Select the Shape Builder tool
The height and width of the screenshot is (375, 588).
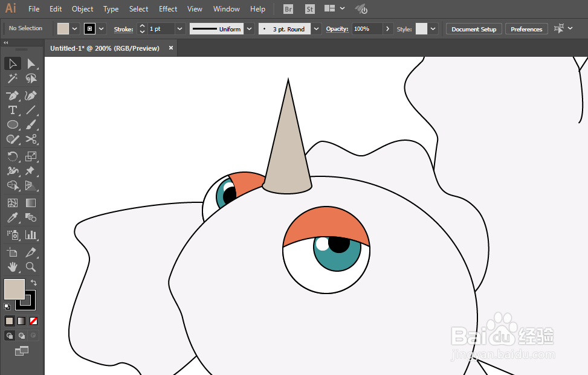(x=12, y=185)
